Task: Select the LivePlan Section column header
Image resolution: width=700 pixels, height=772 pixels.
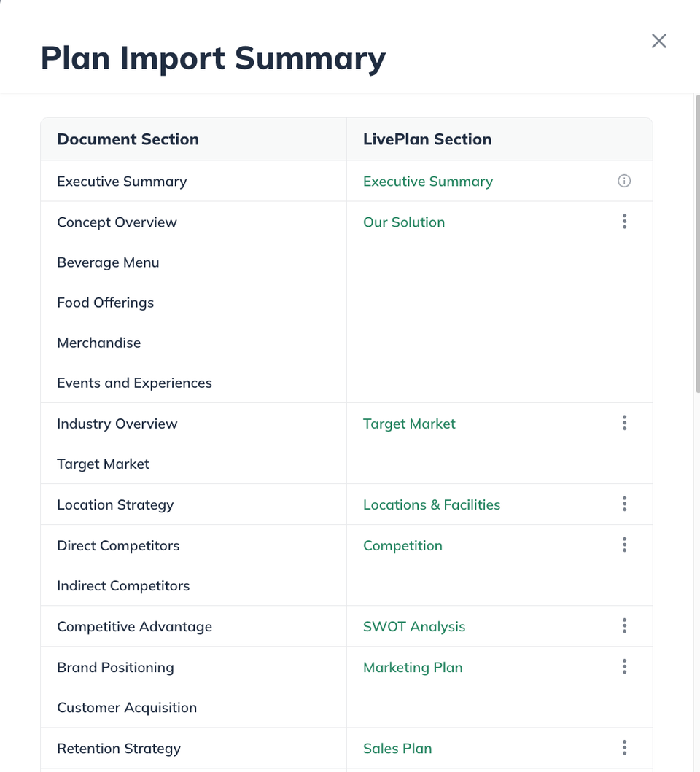Action: coord(427,139)
